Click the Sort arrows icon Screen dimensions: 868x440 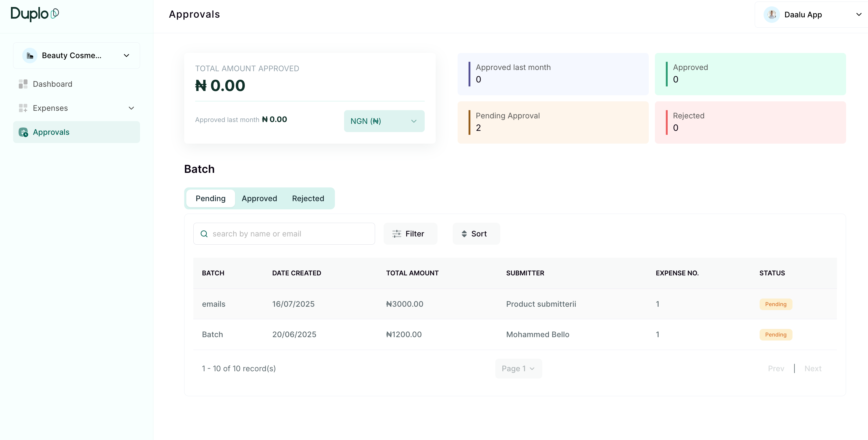coord(464,234)
